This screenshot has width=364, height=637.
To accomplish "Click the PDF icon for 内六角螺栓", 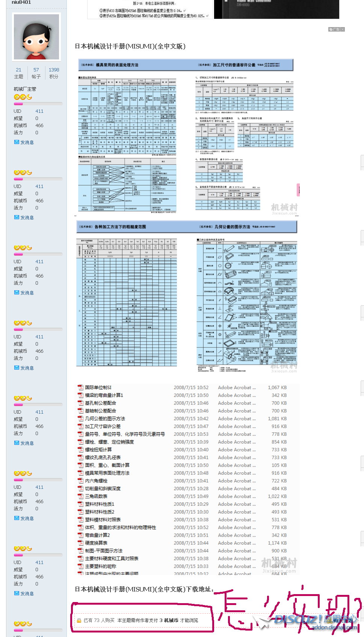I will [80, 481].
